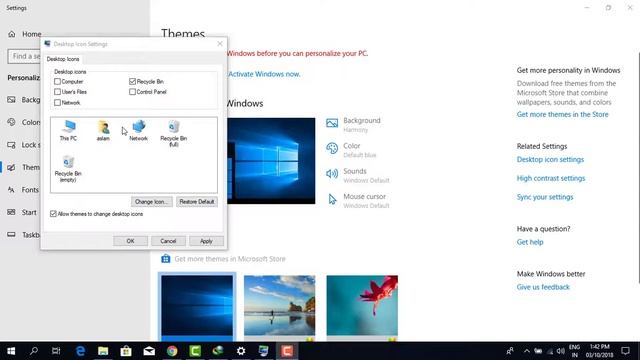Viewport: 640px width, 360px height.
Task: Enable the Network checkbox
Action: click(58, 102)
